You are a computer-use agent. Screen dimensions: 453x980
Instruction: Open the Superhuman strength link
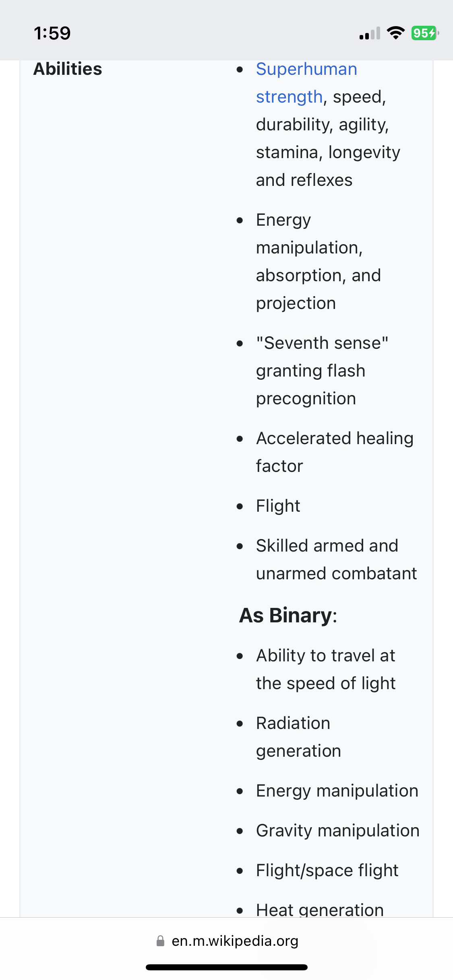(x=306, y=83)
